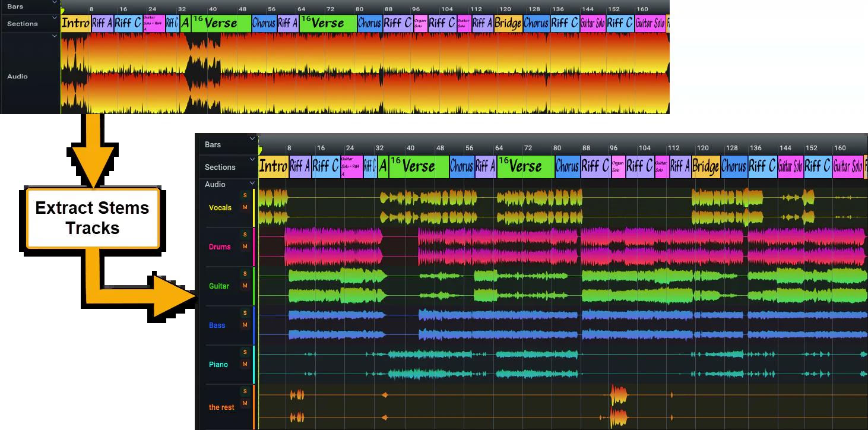Select the Intro section in the stems panel
This screenshot has width=868, height=430.
pyautogui.click(x=273, y=166)
